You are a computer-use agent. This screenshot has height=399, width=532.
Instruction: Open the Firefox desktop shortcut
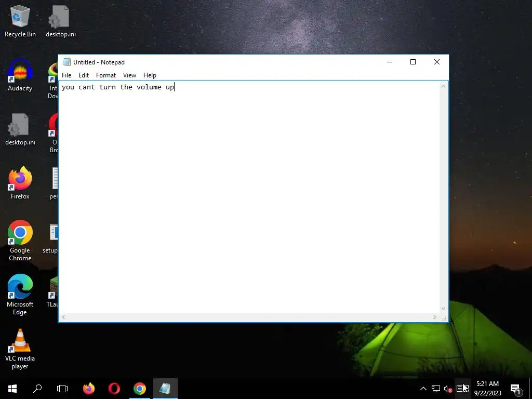(x=20, y=183)
